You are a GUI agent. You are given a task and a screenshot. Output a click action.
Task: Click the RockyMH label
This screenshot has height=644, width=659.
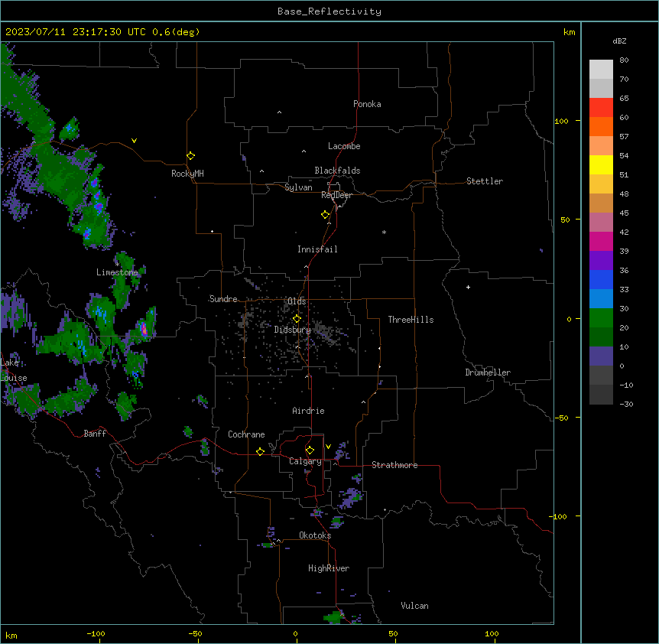187,174
